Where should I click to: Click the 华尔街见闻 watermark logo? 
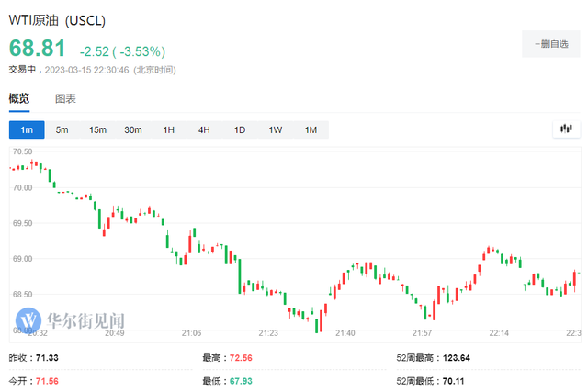72,320
